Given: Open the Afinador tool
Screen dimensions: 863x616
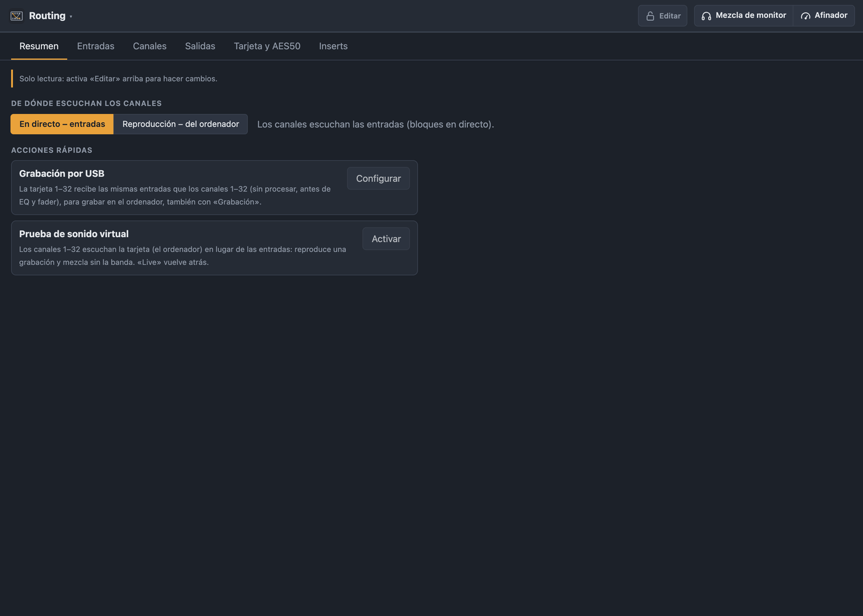Looking at the screenshot, I should [824, 16].
